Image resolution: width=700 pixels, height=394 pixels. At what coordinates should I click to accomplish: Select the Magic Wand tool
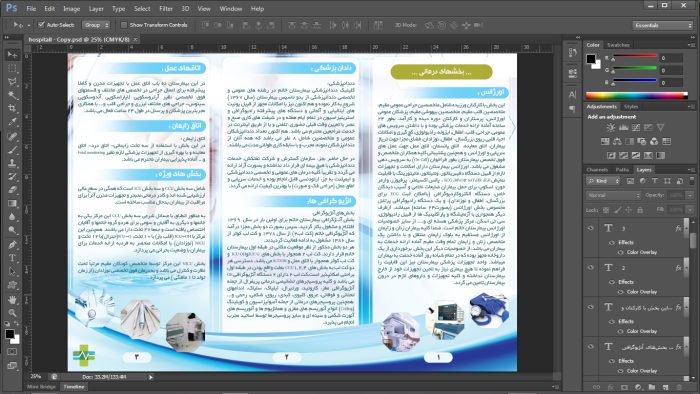click(x=12, y=95)
